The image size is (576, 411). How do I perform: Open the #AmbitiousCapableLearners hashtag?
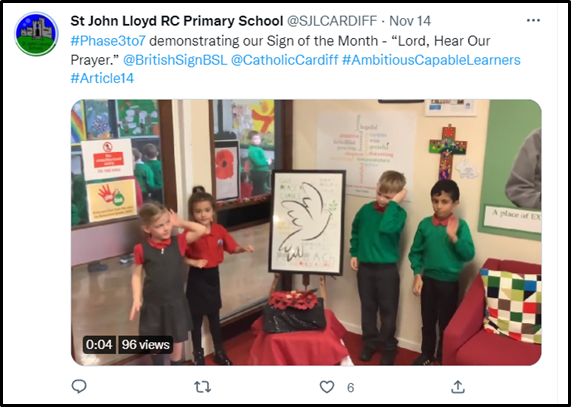click(x=431, y=60)
